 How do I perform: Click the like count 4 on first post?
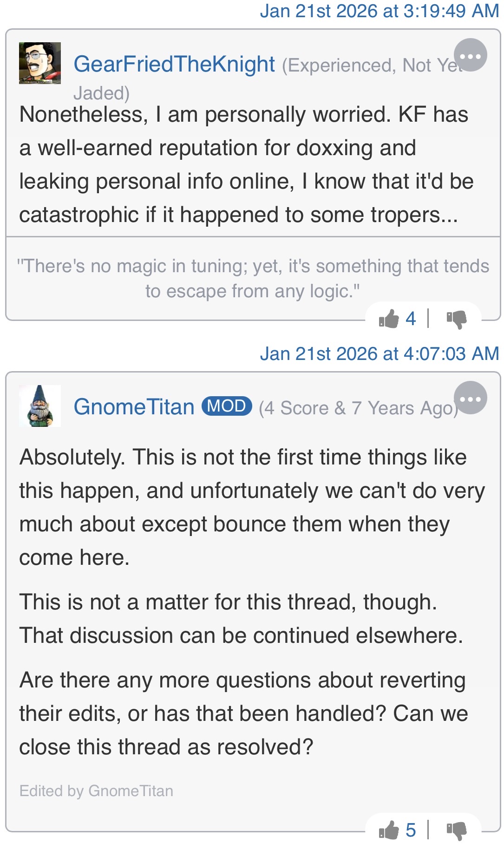(x=410, y=319)
